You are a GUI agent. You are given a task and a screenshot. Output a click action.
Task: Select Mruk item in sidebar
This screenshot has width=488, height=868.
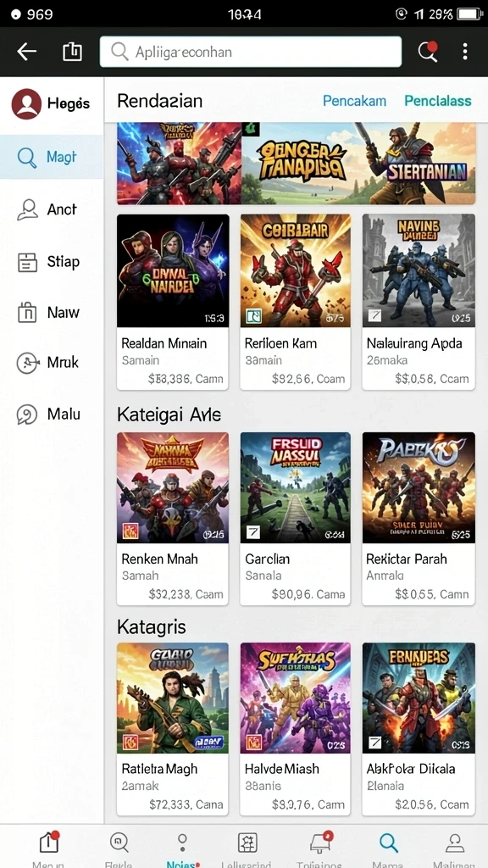[x=52, y=363]
